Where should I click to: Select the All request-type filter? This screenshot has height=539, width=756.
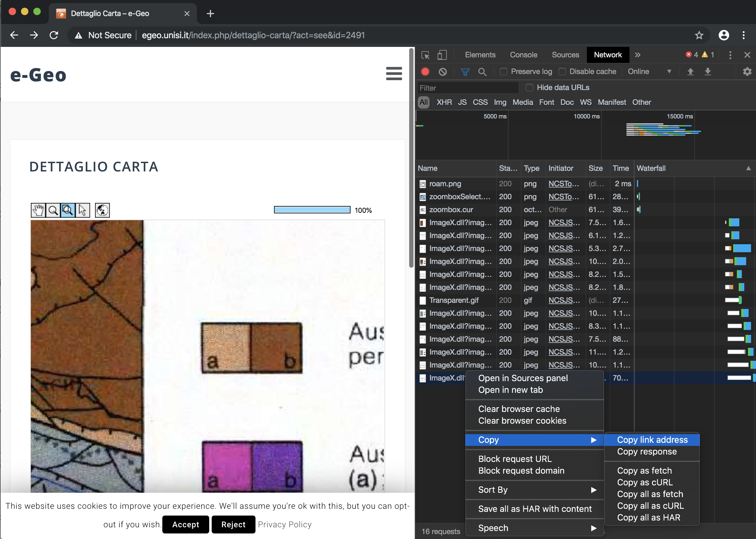(423, 102)
